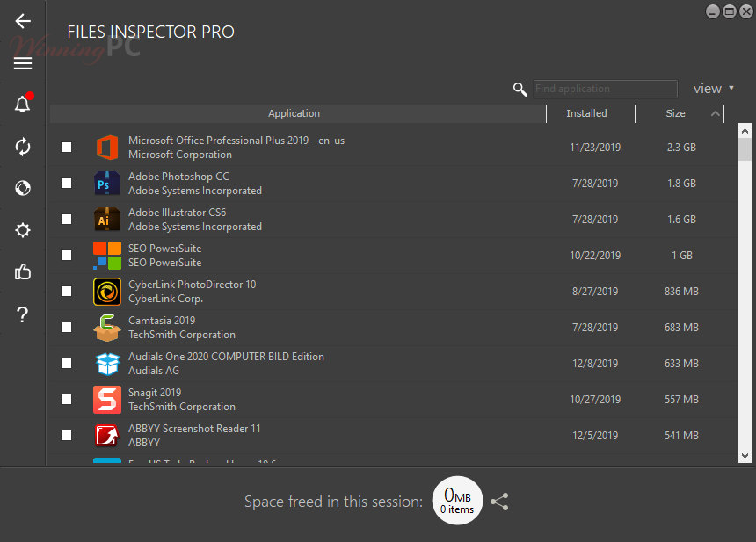This screenshot has height=542, width=756.
Task: Click the Snagit 2019 icon
Action: click(107, 400)
